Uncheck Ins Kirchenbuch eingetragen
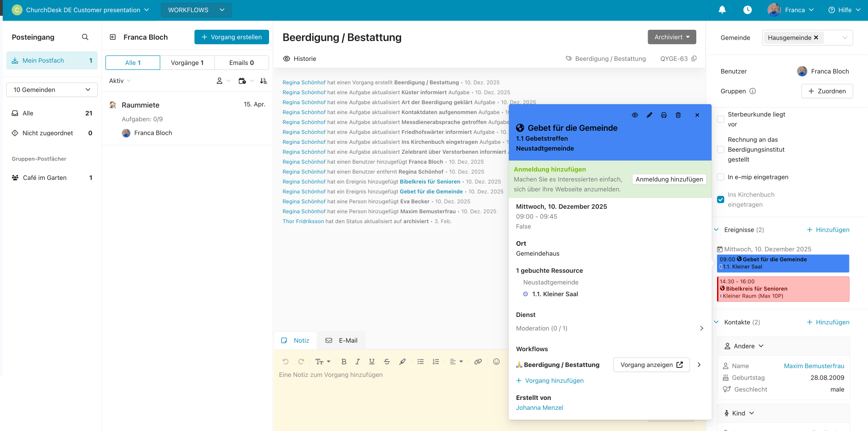Screen dimensions: 868x431 pos(721,200)
